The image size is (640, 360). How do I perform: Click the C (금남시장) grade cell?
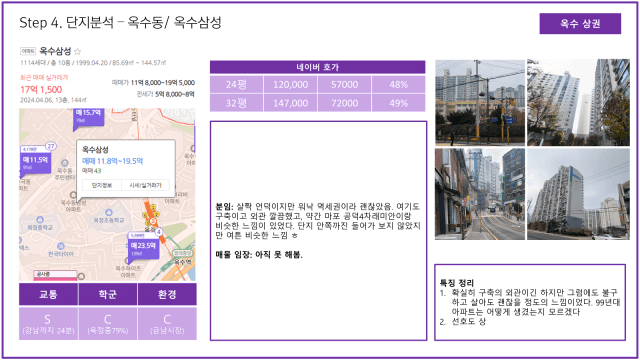(167, 324)
